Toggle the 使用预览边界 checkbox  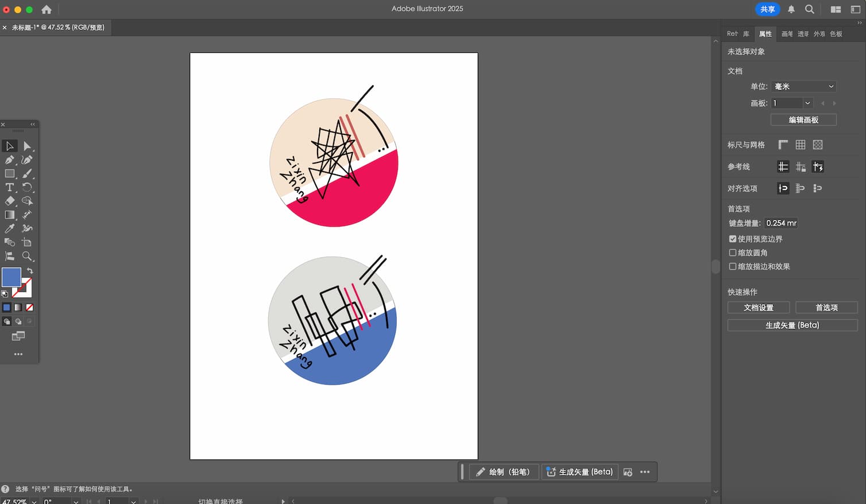coord(733,239)
